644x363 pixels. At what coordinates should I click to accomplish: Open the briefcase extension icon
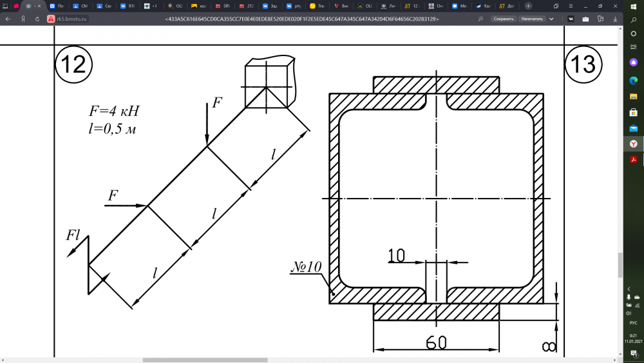[585, 19]
